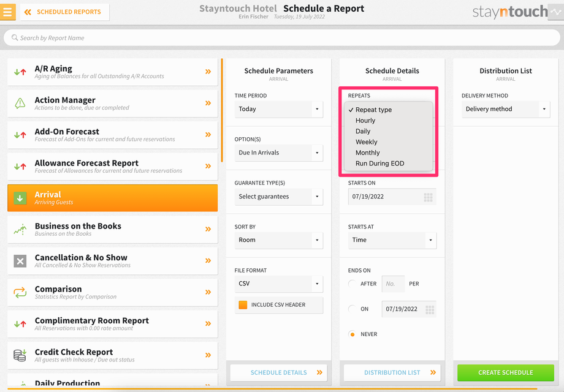564x392 pixels.
Task: Click the search magnifier icon
Action: [x=14, y=38]
